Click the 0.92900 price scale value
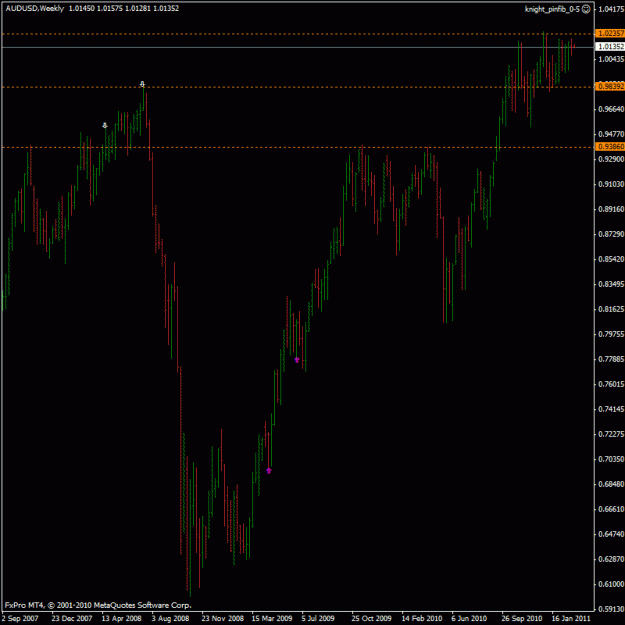This screenshot has width=625, height=625. pyautogui.click(x=611, y=159)
